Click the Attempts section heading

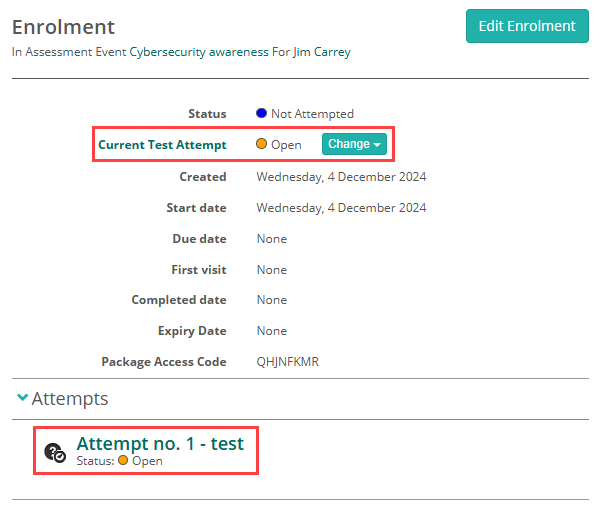coord(70,399)
